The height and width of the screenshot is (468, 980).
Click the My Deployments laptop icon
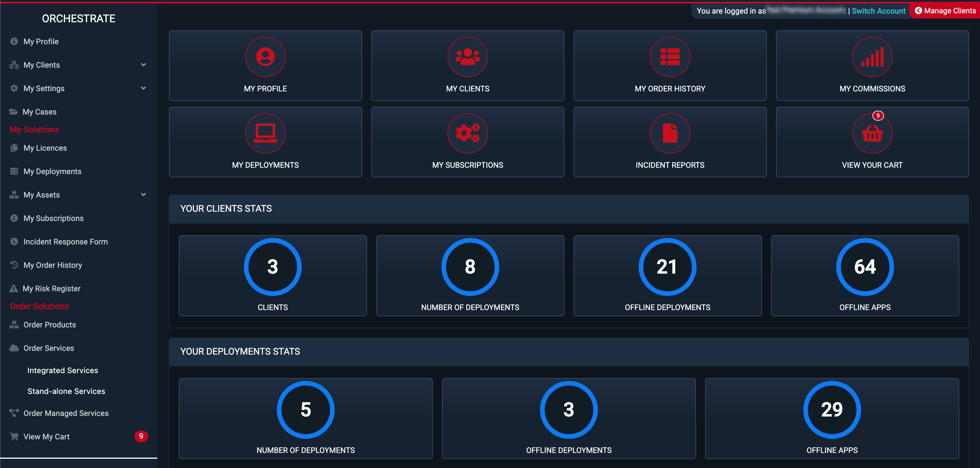click(x=265, y=133)
